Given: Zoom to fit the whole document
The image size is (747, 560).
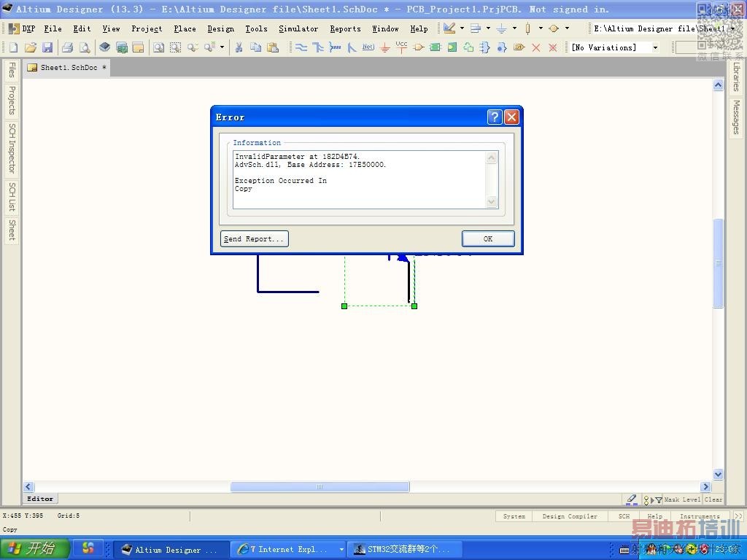Looking at the screenshot, I should coord(158,47).
